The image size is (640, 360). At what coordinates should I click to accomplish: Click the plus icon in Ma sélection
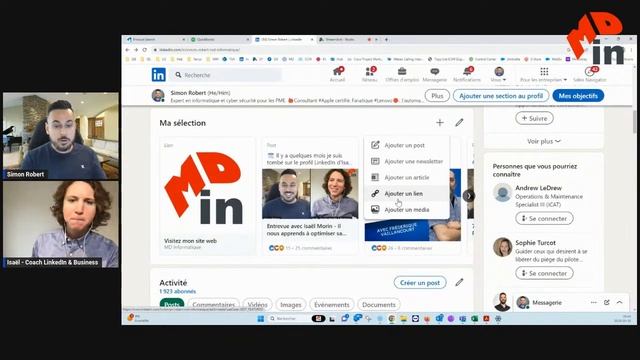[x=440, y=122]
